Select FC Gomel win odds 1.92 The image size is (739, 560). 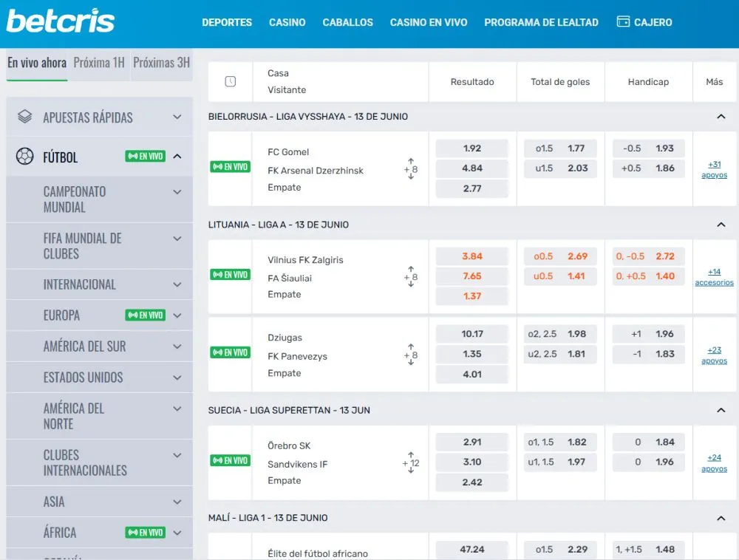tap(471, 148)
